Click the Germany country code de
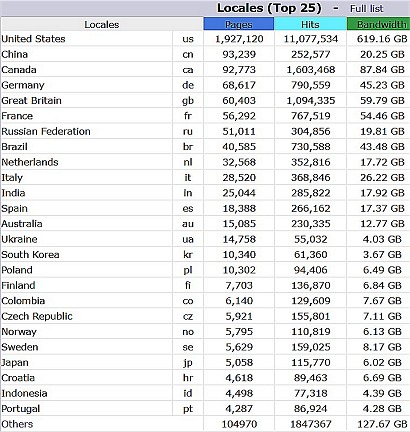The image size is (410, 432). pos(188,85)
